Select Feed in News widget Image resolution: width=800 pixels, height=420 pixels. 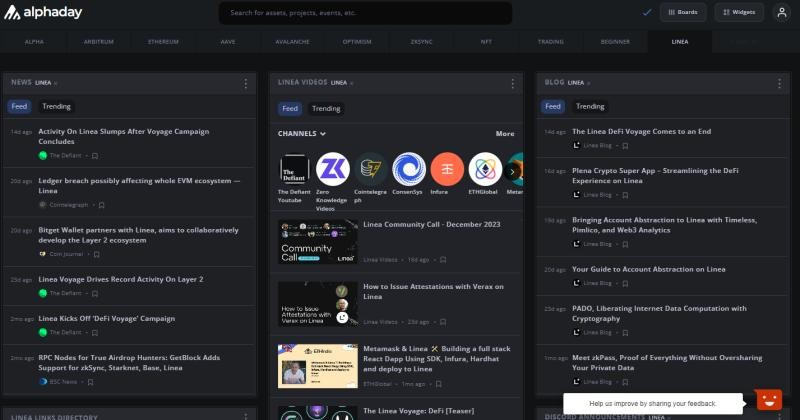click(19, 106)
